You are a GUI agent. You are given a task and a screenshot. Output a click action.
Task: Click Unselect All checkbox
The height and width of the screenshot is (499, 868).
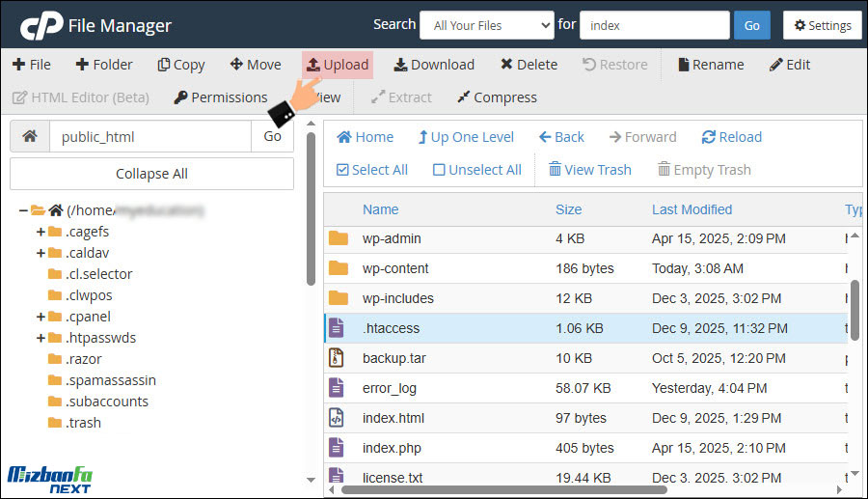coord(439,170)
